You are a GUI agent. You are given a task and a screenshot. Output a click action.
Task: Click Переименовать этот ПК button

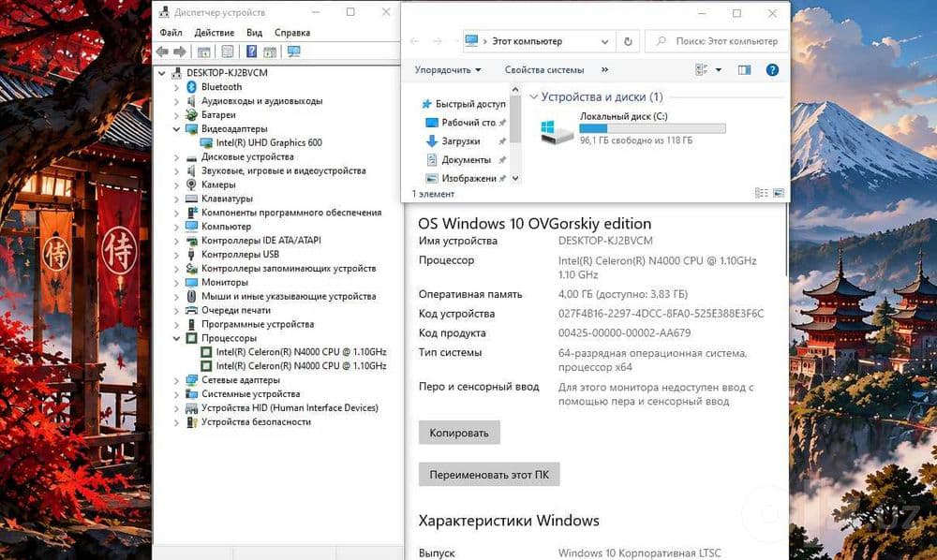489,475
